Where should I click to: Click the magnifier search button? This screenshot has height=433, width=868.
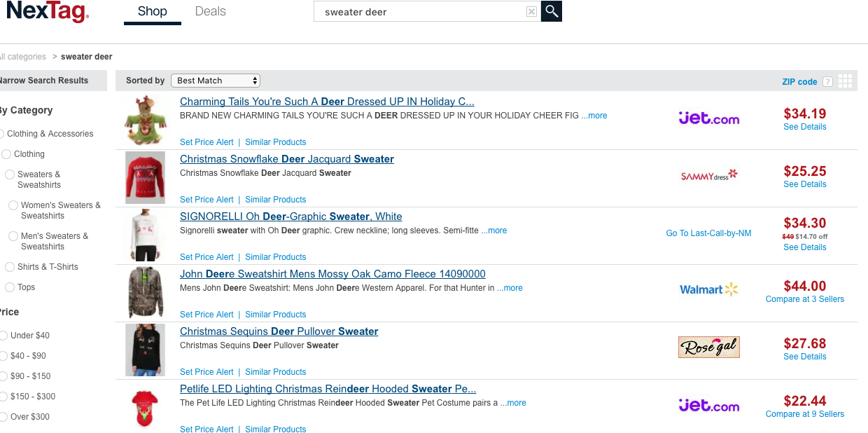(x=552, y=11)
